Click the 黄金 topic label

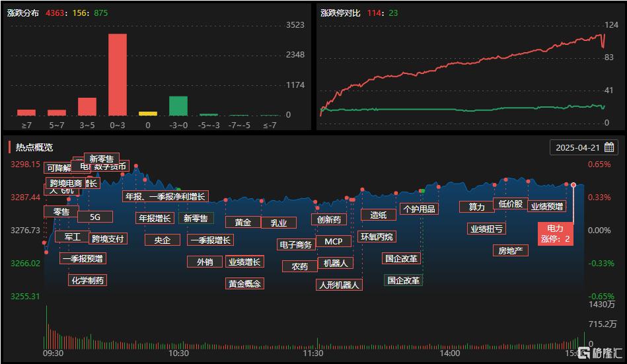243,222
